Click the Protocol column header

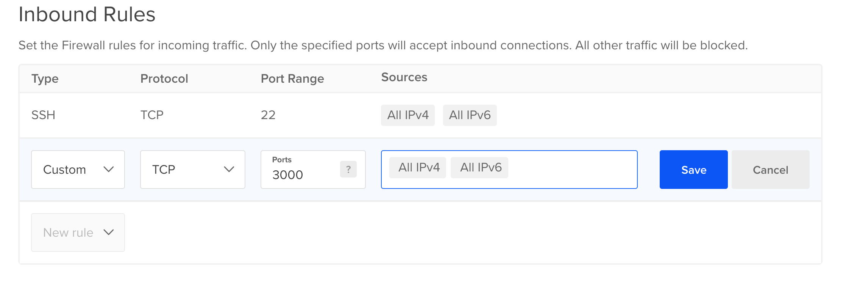164,79
